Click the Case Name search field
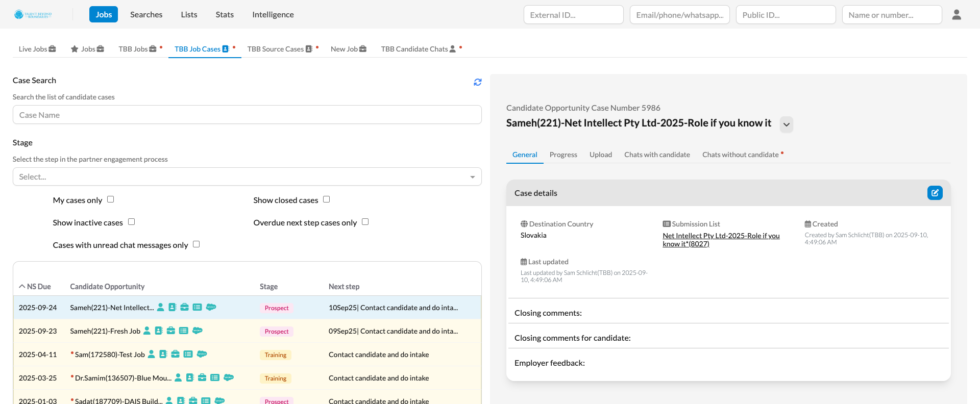The width and height of the screenshot is (980, 404). tap(247, 115)
